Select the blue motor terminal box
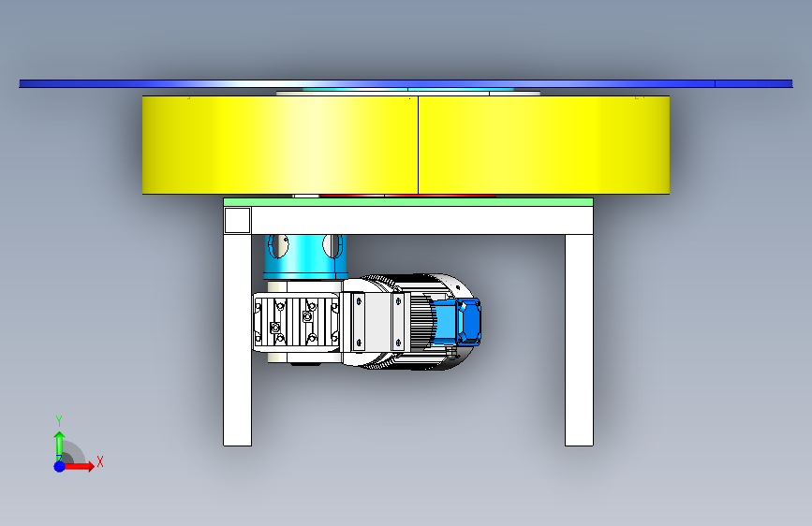The image size is (812, 526). coord(456,322)
